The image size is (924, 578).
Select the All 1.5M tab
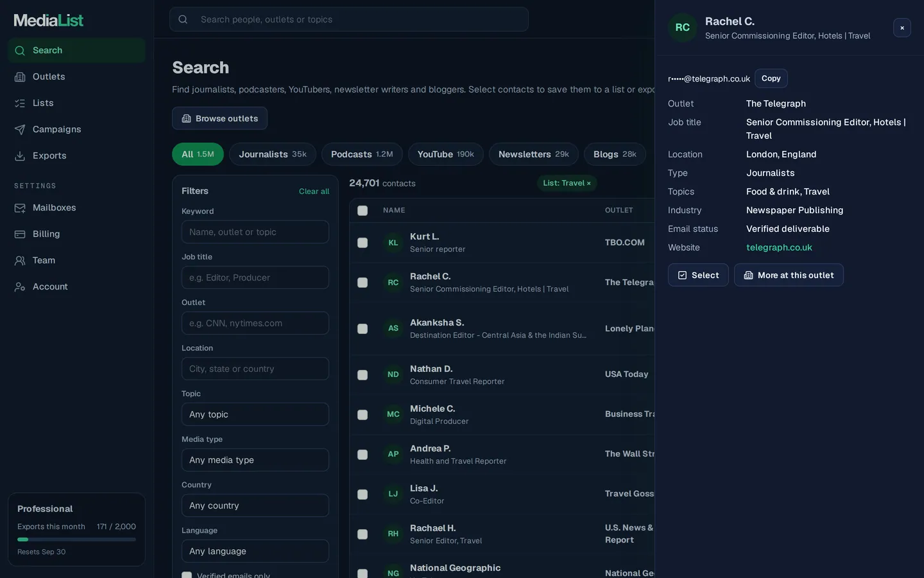point(198,154)
